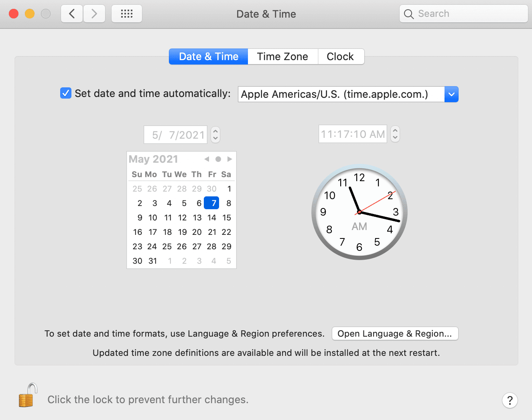Jump to today using calendar dot
The height and width of the screenshot is (420, 532).
(218, 159)
